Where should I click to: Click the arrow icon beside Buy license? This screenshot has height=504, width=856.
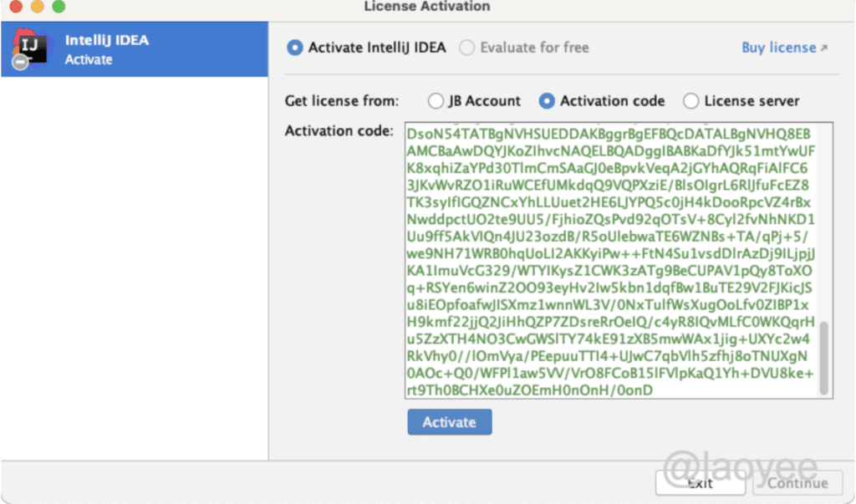pyautogui.click(x=824, y=48)
